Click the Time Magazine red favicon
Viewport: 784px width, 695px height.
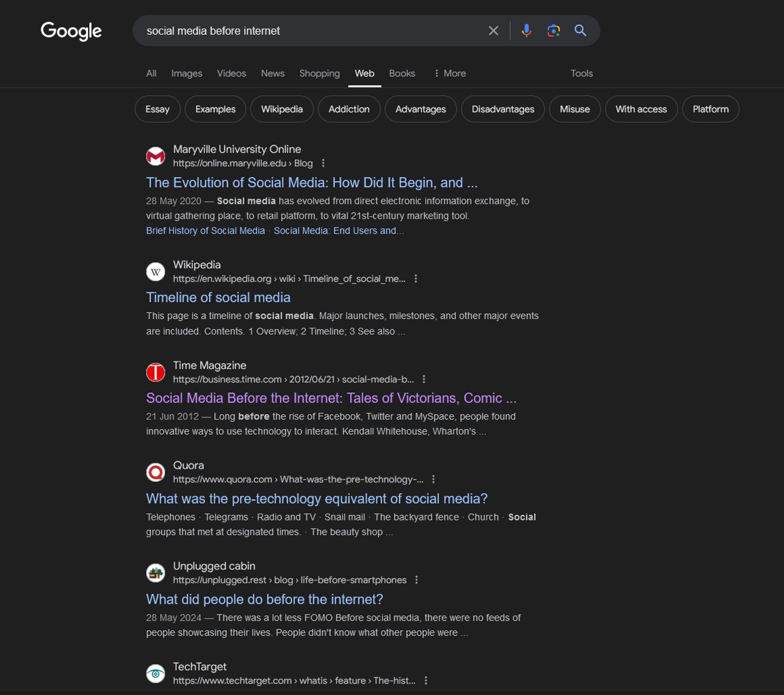[x=156, y=372]
